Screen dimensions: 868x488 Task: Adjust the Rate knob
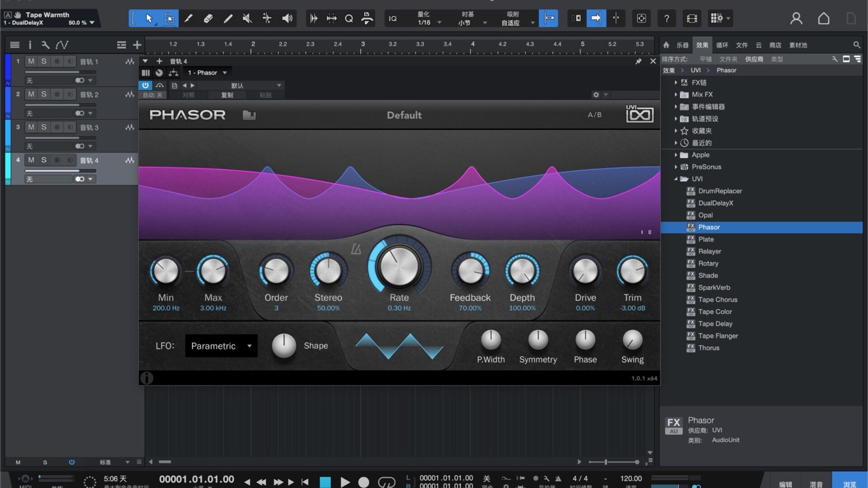coord(399,267)
